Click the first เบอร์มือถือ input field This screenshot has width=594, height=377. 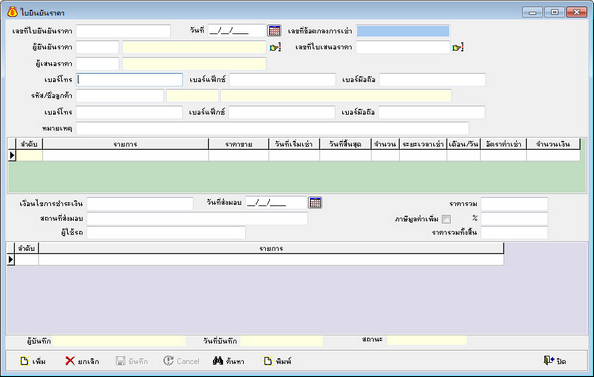point(433,80)
